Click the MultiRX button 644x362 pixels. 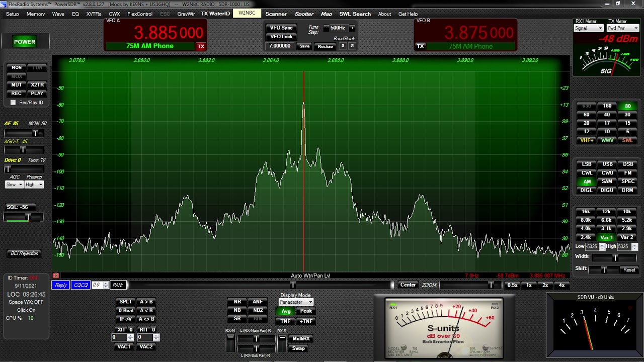(301, 339)
